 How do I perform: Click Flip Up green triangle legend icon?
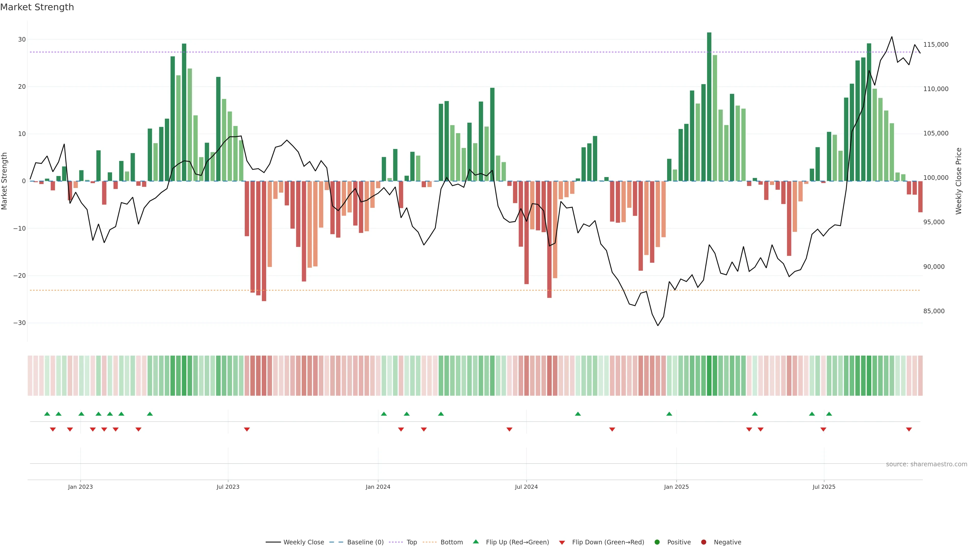(x=475, y=542)
